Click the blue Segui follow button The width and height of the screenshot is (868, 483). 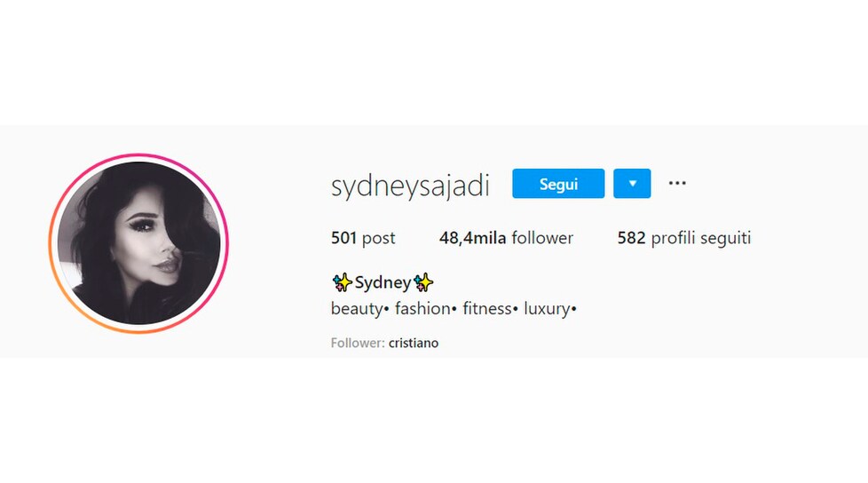point(558,183)
